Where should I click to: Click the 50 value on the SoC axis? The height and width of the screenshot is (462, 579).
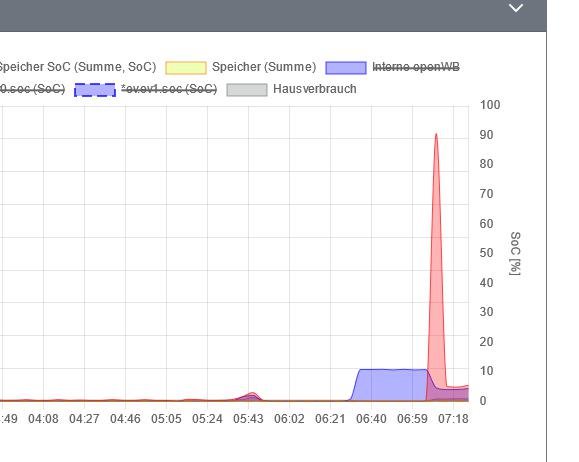486,253
